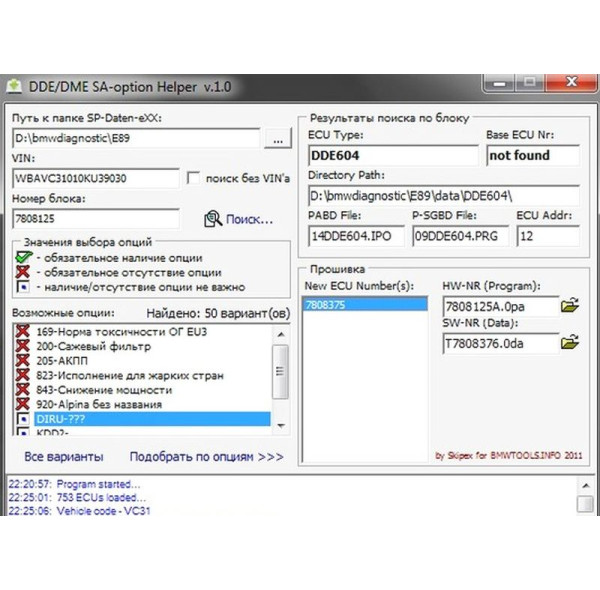Click Подобрать по опциям >>> link
Screen dimensions: 600x590
pyautogui.click(x=206, y=457)
